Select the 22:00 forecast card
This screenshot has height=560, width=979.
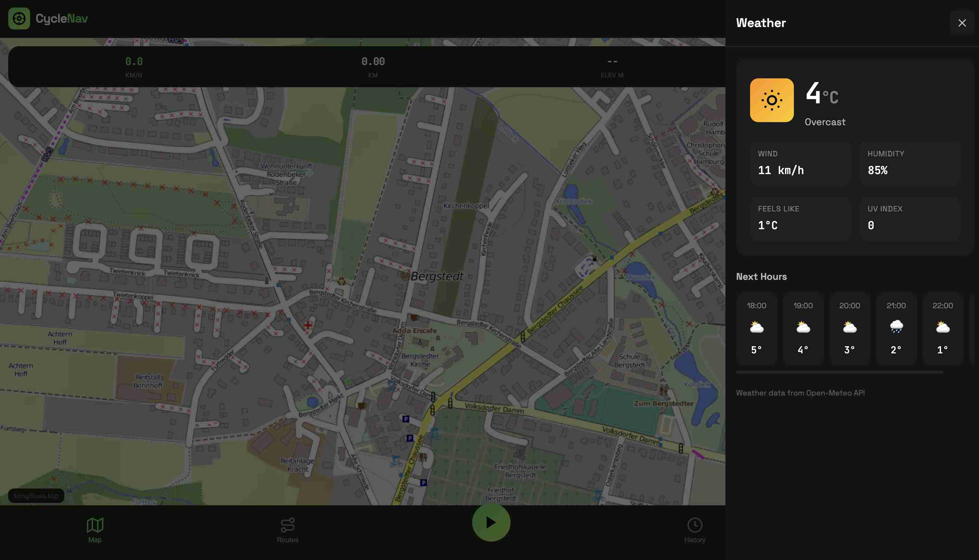tap(942, 328)
